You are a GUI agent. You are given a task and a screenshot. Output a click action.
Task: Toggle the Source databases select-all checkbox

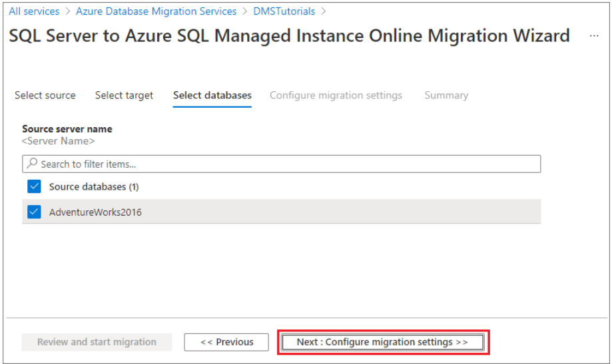pyautogui.click(x=34, y=186)
